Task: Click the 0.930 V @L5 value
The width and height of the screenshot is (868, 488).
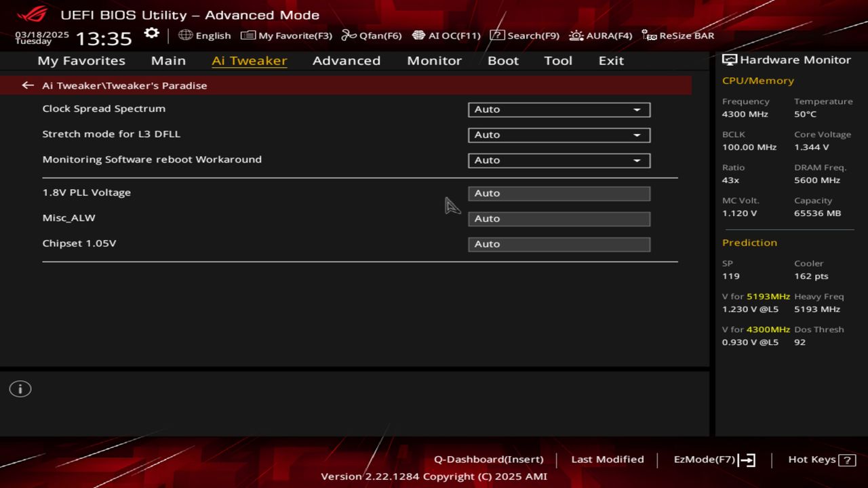Action: click(751, 343)
